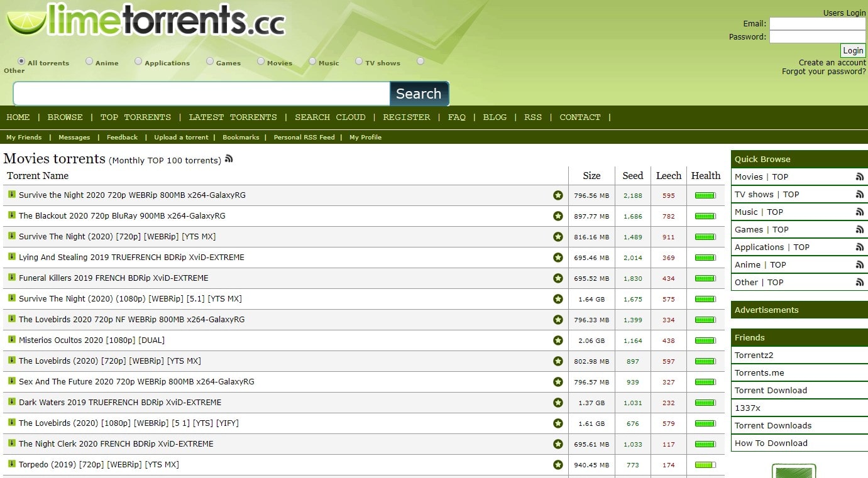Open LATEST TORRENTS in navigation bar

[233, 117]
